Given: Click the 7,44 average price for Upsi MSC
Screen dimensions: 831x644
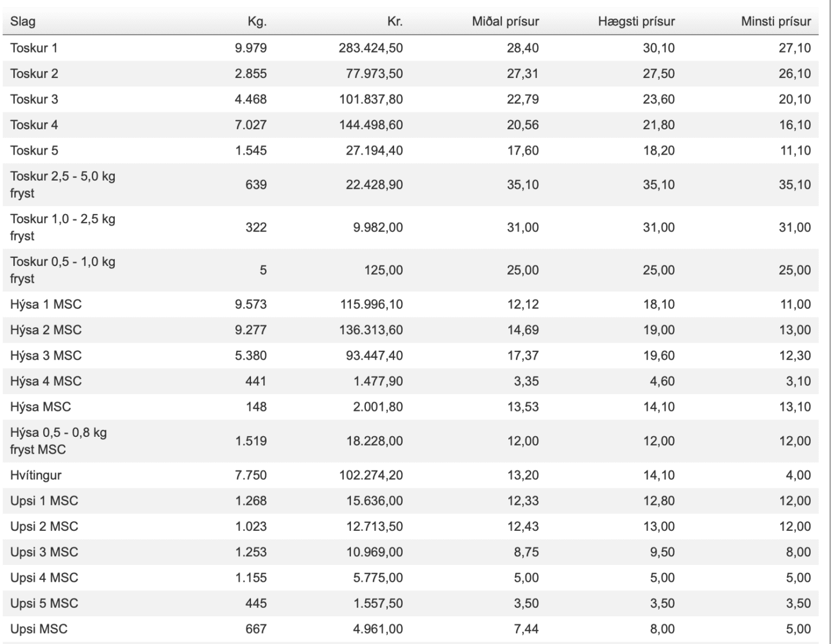Looking at the screenshot, I should tap(526, 629).
